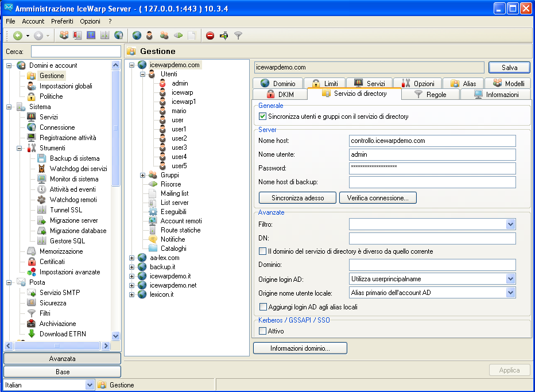Click the dog icon beside Watchdog dei servizi
Screen dimensions: 535x392
[42, 169]
